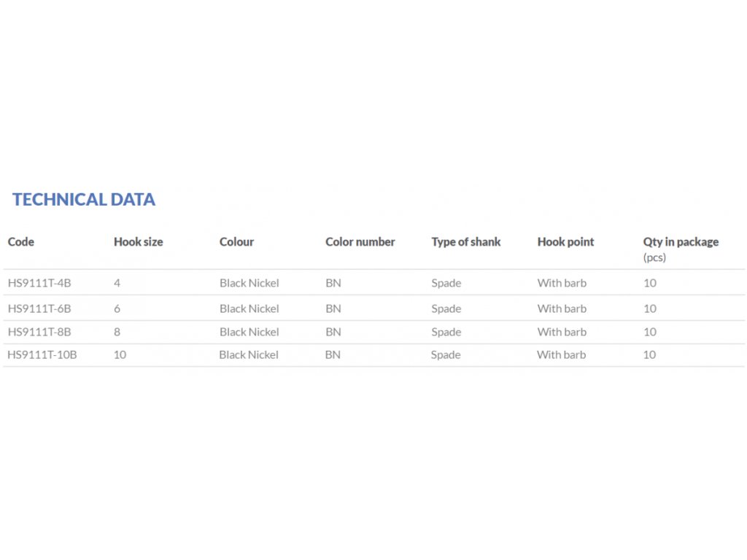
Task: Click With barb in HS9111T-10B row
Action: (561, 355)
